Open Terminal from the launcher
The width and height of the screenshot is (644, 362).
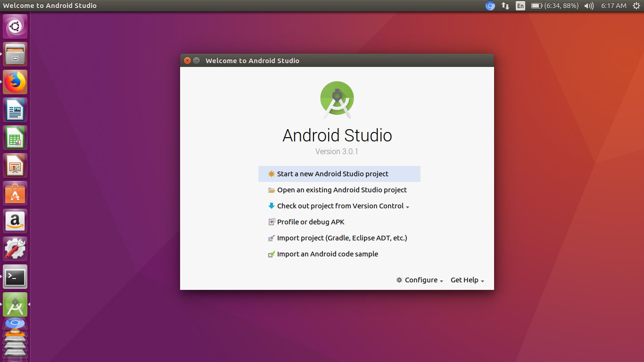pyautogui.click(x=15, y=277)
